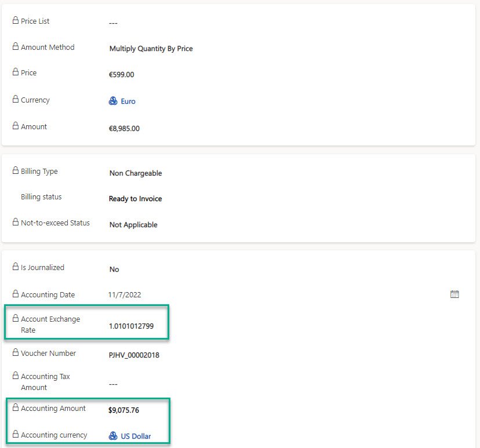Select the Accounting Date field value 11/7/2022
This screenshot has height=448, width=480.
(x=125, y=294)
